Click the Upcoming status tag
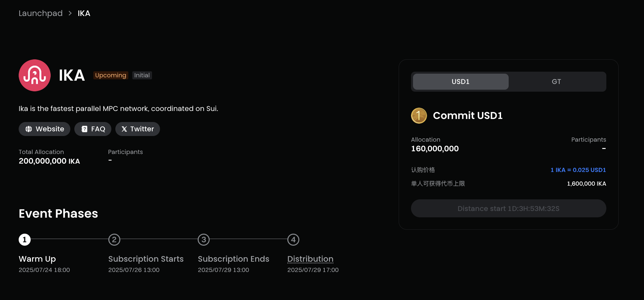The image size is (644, 300). [x=111, y=75]
